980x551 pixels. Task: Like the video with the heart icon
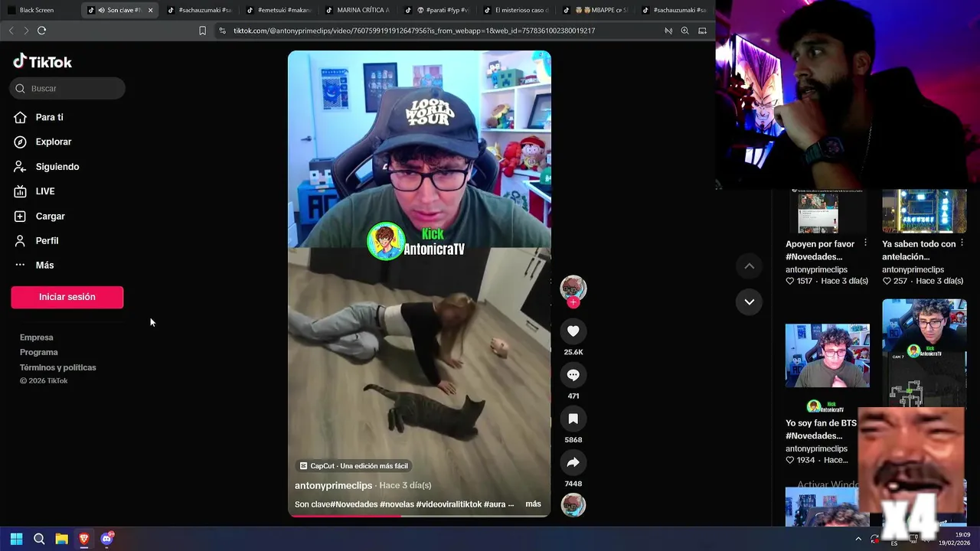click(x=573, y=331)
